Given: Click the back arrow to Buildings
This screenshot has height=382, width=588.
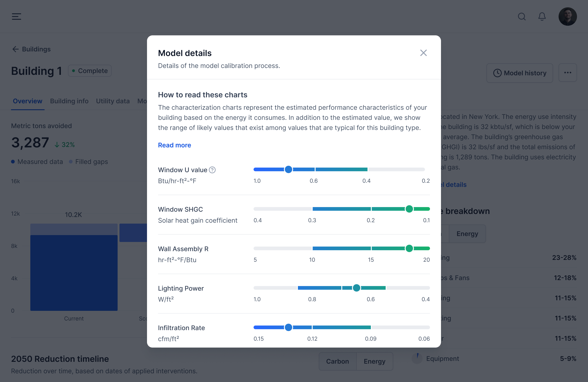Looking at the screenshot, I should pos(16,49).
